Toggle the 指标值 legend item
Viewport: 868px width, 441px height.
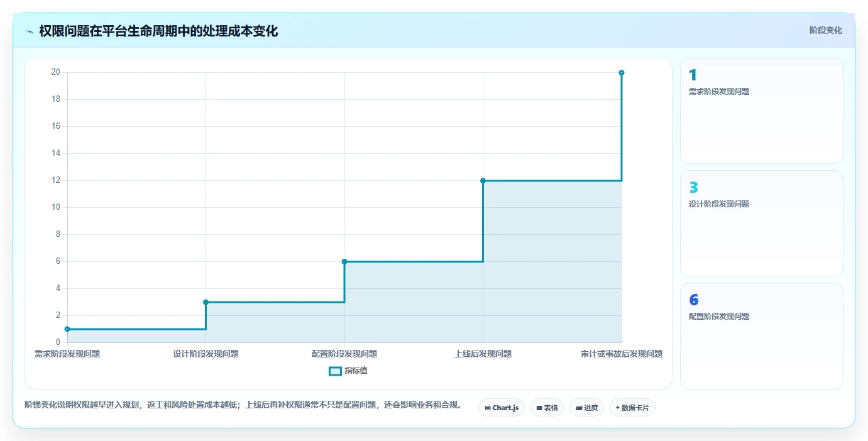348,371
